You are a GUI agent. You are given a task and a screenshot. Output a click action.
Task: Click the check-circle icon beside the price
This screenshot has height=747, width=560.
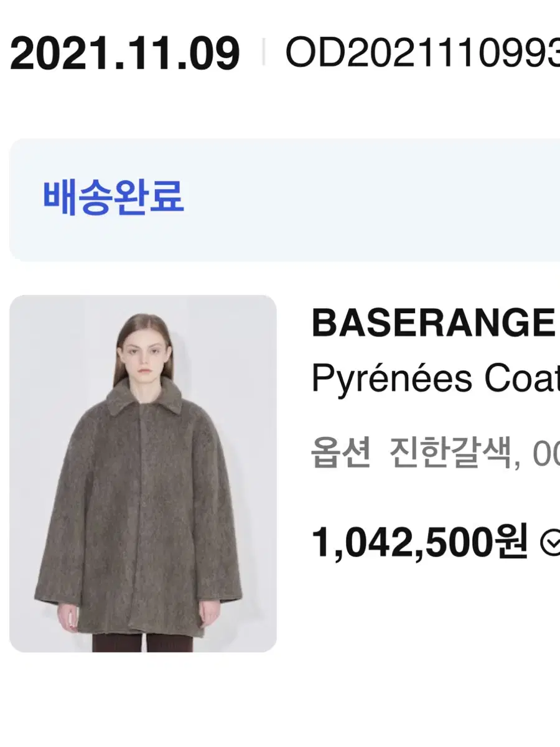pos(551,543)
